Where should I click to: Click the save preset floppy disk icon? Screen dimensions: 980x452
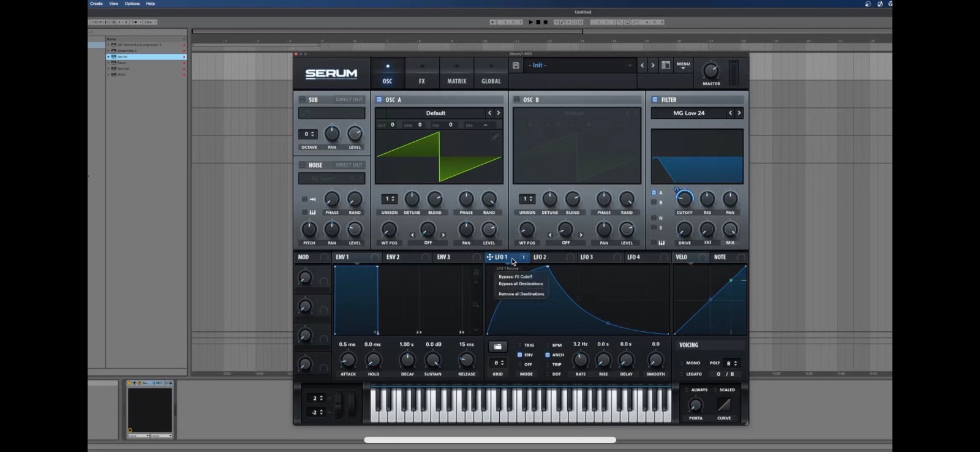tap(516, 66)
